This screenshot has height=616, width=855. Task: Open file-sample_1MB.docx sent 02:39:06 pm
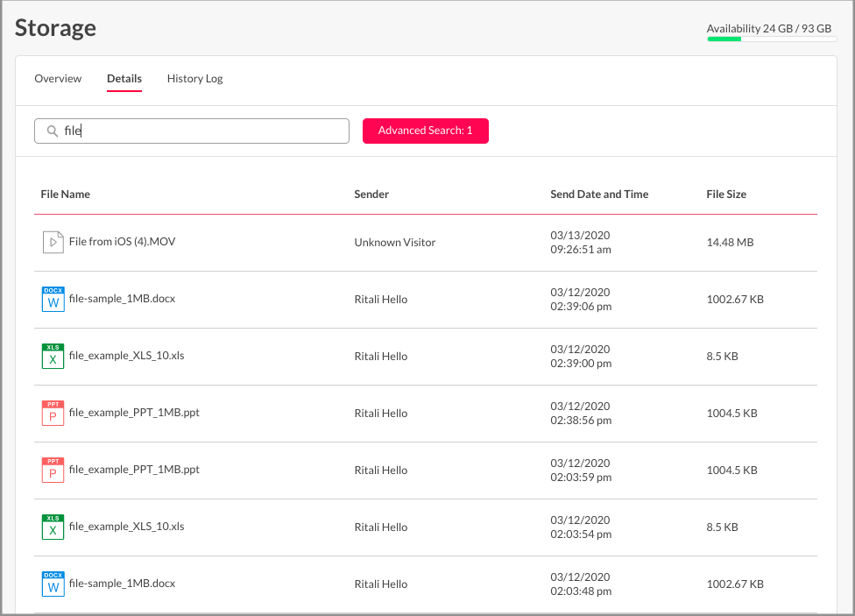click(x=122, y=299)
